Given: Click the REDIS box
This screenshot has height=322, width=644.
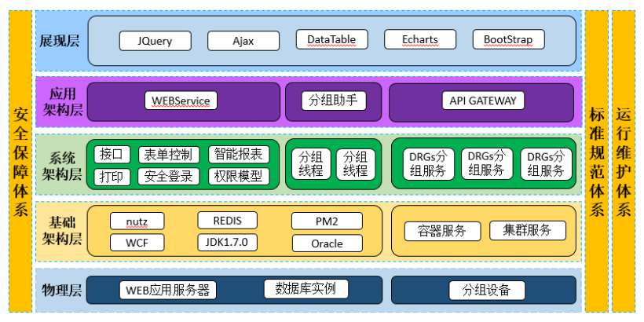Looking at the screenshot, I should coord(227,220).
